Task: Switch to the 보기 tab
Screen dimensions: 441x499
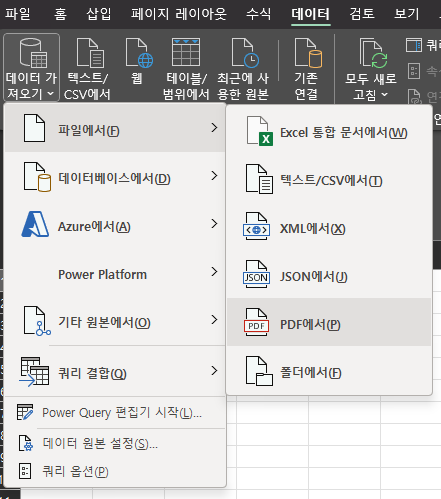Action: coord(406,14)
